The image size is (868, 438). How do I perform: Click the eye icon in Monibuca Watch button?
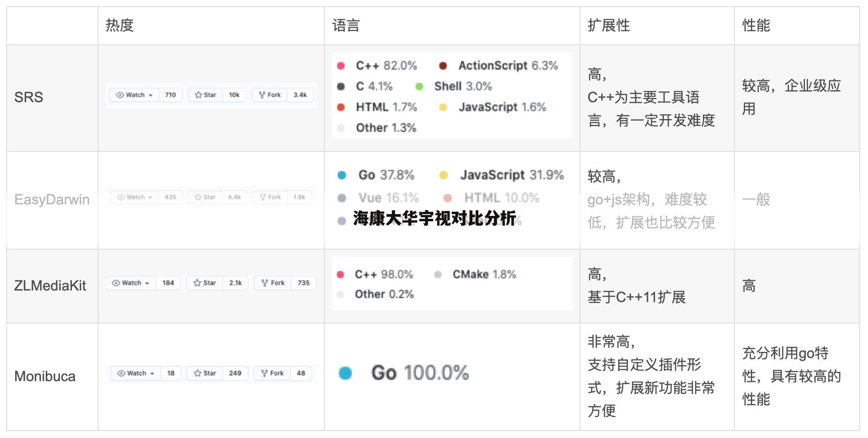(121, 374)
